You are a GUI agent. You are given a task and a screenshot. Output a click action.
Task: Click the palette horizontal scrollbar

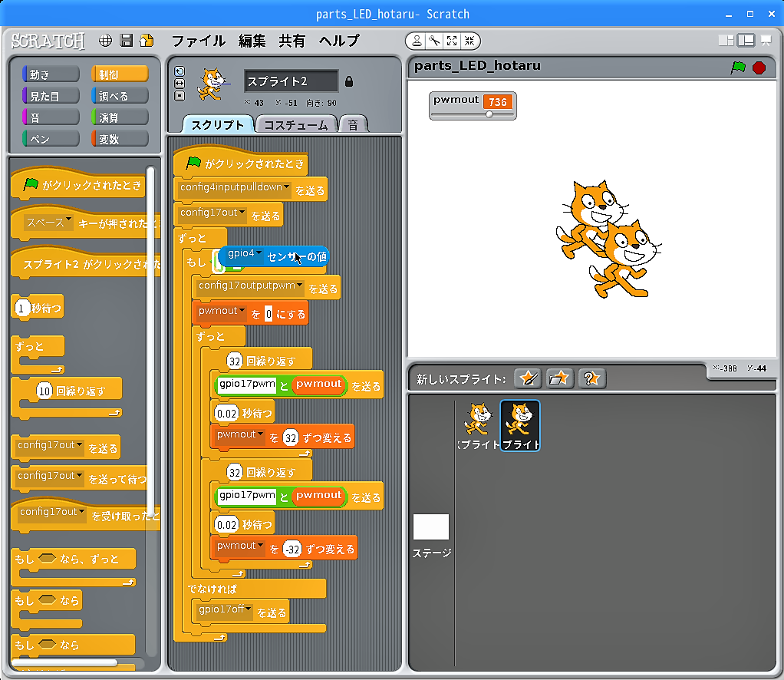(x=64, y=662)
